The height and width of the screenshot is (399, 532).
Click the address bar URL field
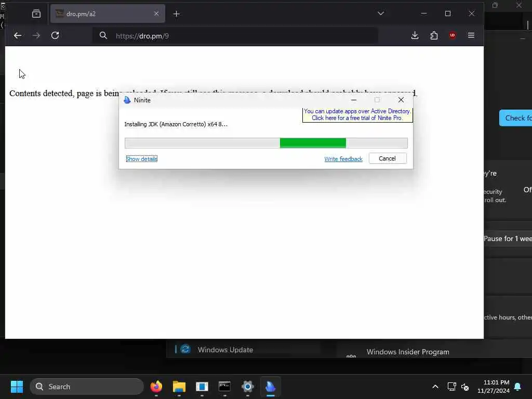click(x=235, y=36)
